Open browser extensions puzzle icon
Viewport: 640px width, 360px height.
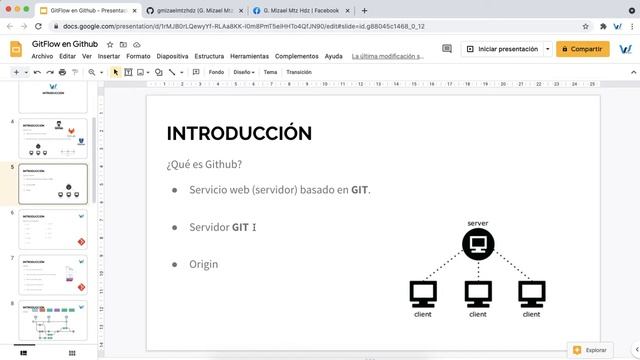603,27
